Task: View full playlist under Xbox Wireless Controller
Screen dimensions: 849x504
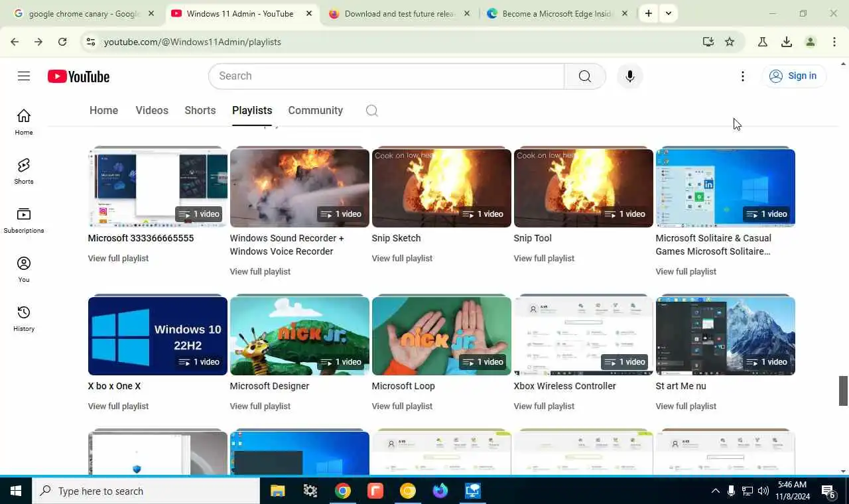Action: pos(544,406)
